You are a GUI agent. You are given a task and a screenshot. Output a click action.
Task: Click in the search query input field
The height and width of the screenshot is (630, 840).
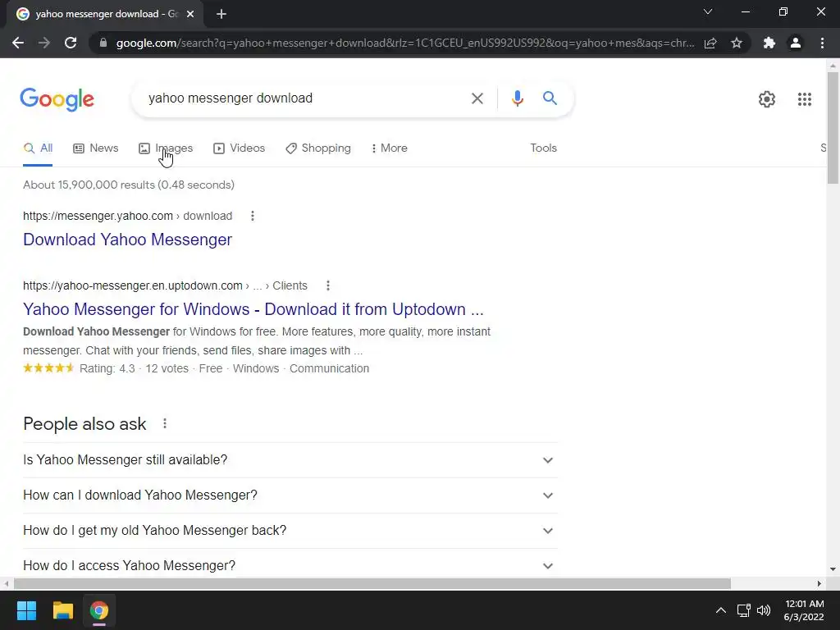(x=303, y=98)
